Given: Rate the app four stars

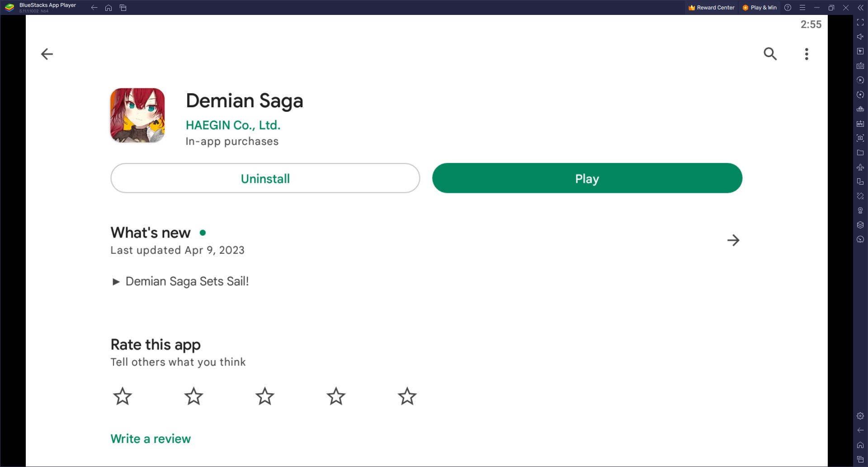Looking at the screenshot, I should click(336, 396).
